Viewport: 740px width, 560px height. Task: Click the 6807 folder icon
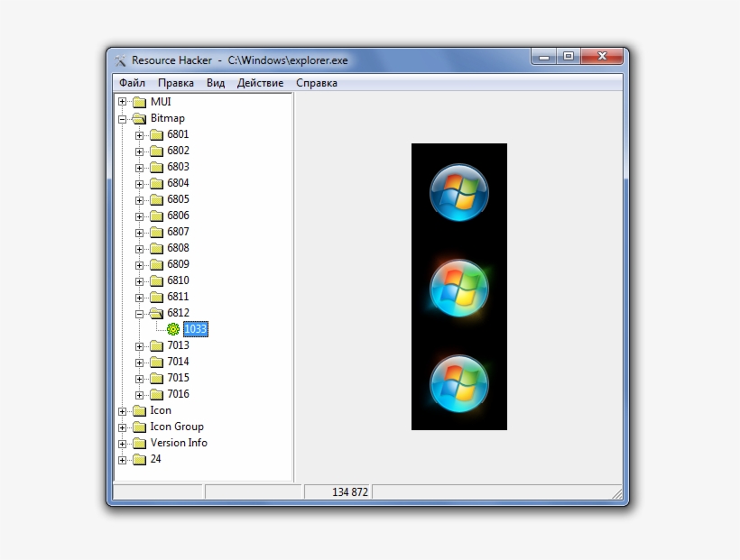[x=156, y=232]
